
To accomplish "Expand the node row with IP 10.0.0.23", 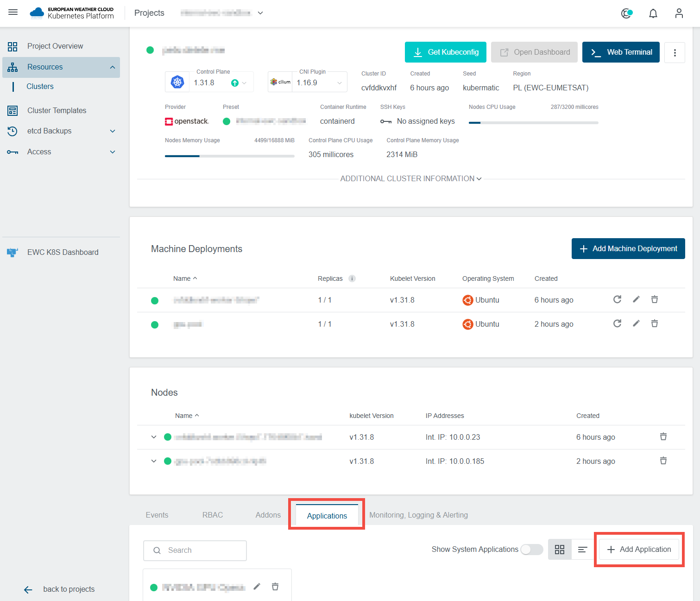I will pos(154,437).
